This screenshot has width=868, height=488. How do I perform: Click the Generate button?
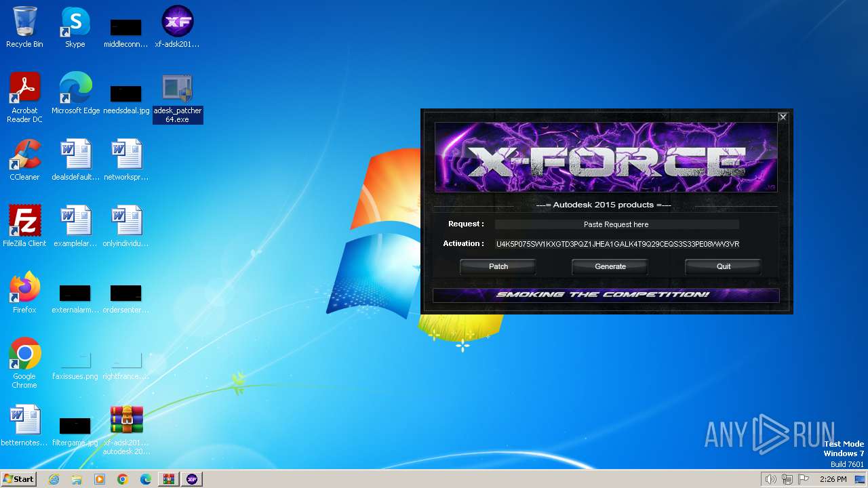coord(610,266)
